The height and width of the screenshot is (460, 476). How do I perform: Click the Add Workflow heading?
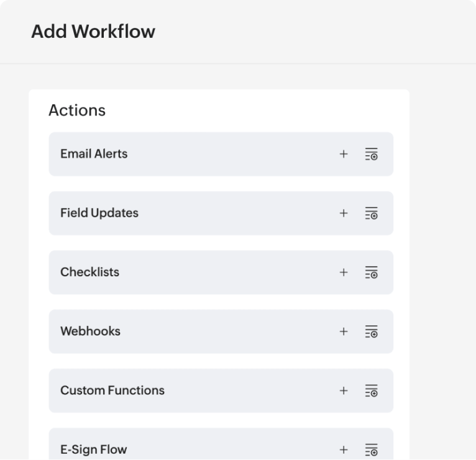tap(93, 32)
